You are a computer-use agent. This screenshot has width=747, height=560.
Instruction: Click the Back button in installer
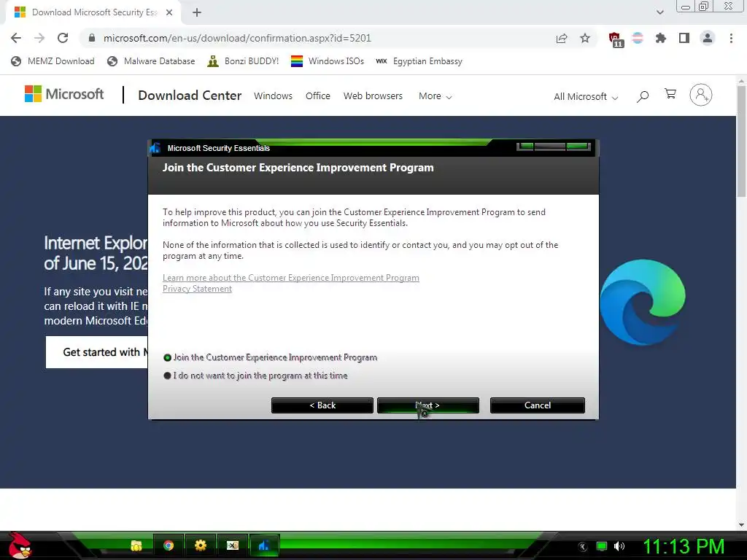coord(322,405)
